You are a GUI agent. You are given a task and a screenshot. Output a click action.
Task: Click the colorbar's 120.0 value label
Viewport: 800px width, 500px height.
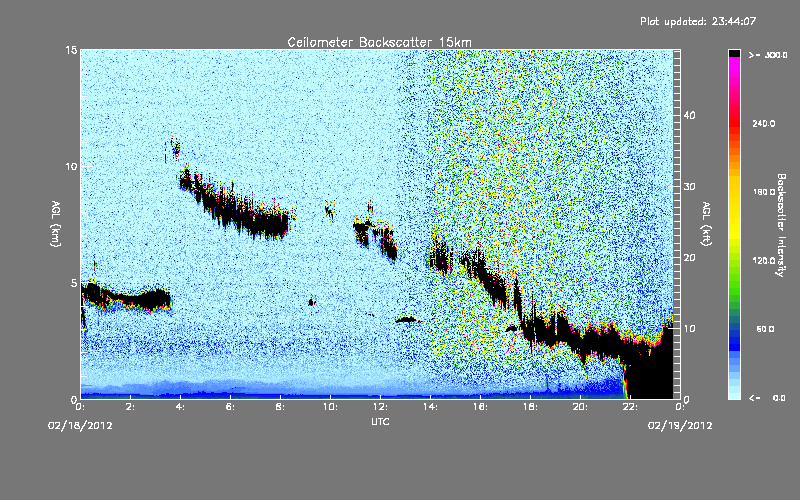tap(764, 261)
